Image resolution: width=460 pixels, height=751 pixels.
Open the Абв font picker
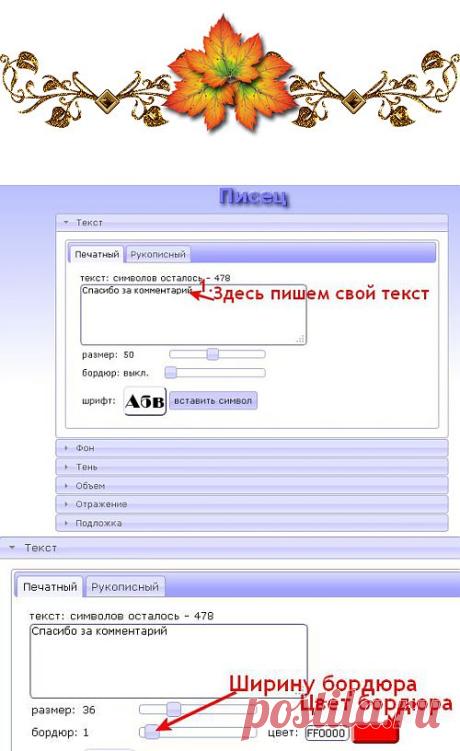[145, 401]
